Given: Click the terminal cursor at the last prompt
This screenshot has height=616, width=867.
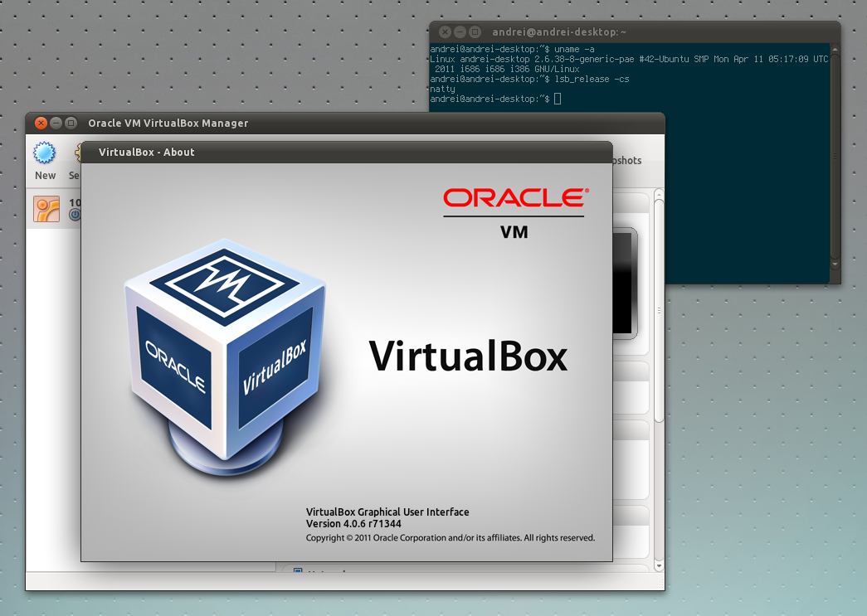Looking at the screenshot, I should [x=558, y=99].
